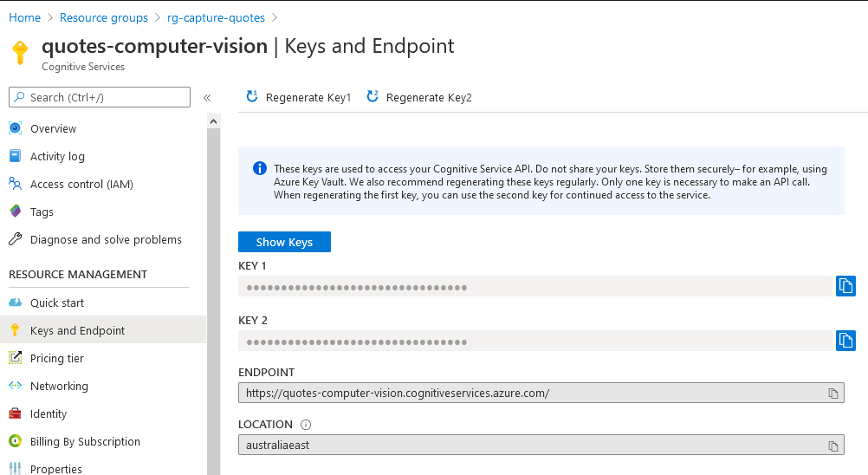Screen dimensions: 868x475
Task: Click the Activity log icon
Action: coord(16,156)
